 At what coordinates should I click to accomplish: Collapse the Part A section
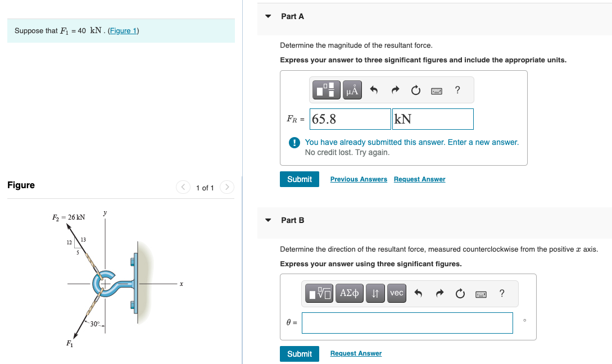coord(268,16)
